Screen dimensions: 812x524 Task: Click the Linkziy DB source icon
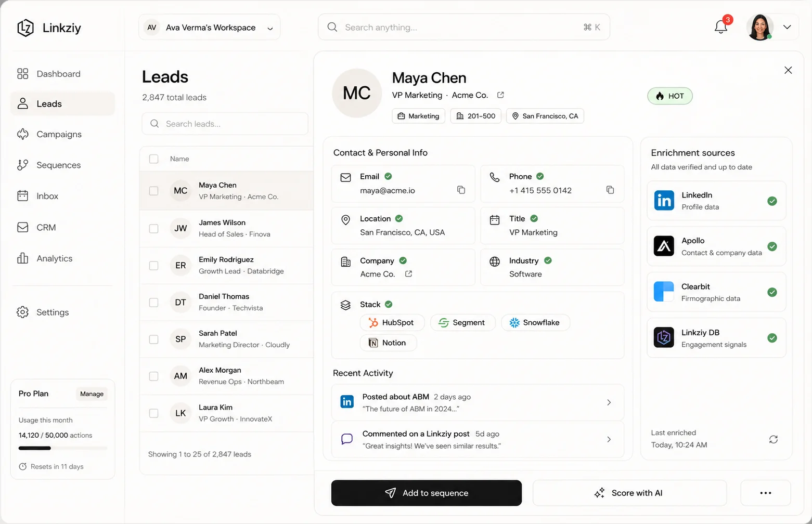664,338
